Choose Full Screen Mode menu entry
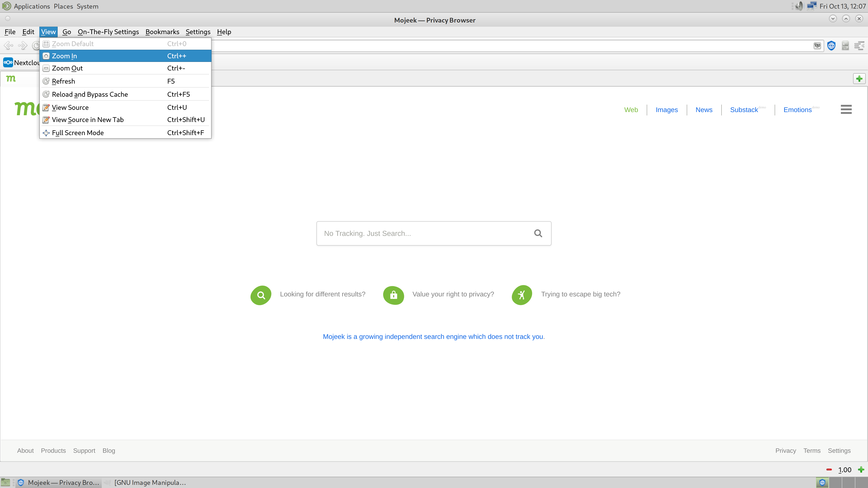868x488 pixels. (x=78, y=133)
